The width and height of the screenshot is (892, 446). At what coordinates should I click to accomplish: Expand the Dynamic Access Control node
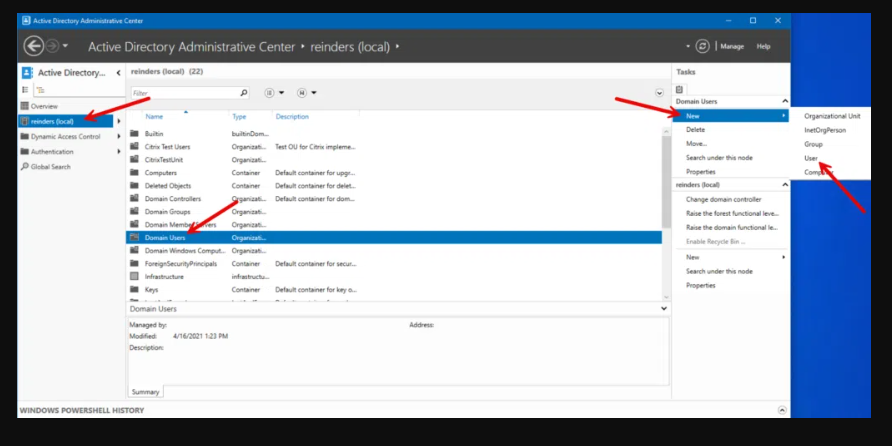click(x=118, y=137)
